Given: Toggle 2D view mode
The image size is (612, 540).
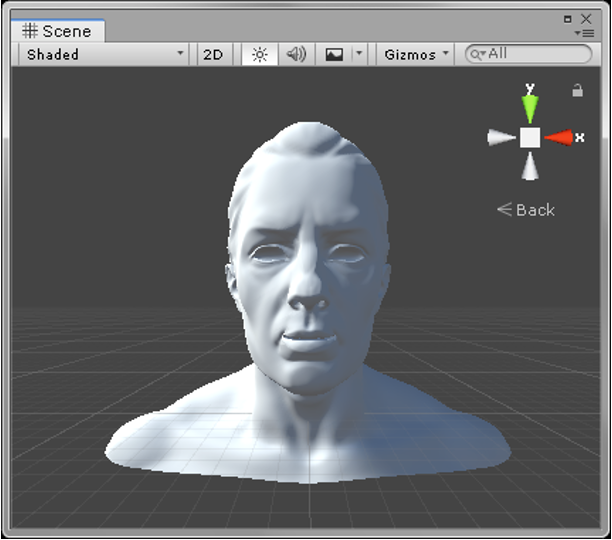Looking at the screenshot, I should [213, 54].
